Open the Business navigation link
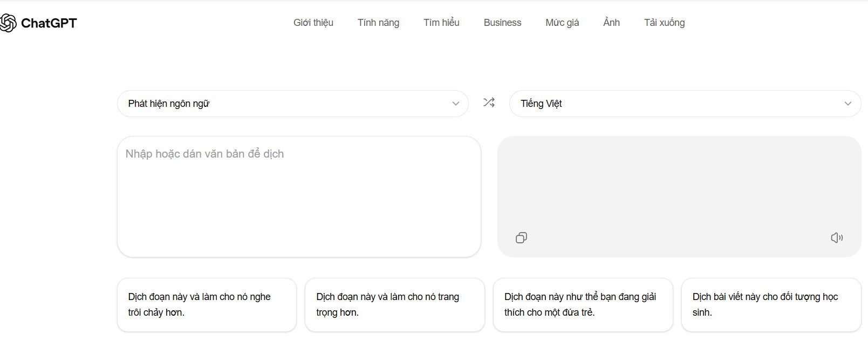Image resolution: width=868 pixels, height=354 pixels. coord(502,23)
